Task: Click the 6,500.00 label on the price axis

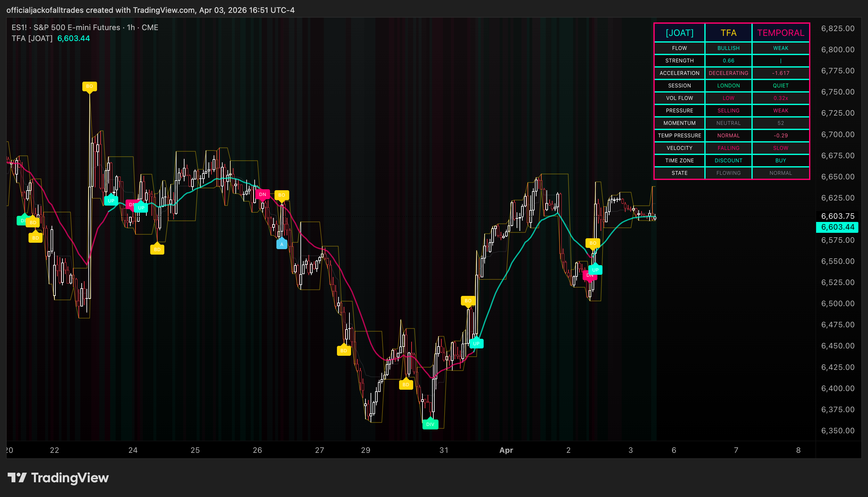Action: coord(838,304)
